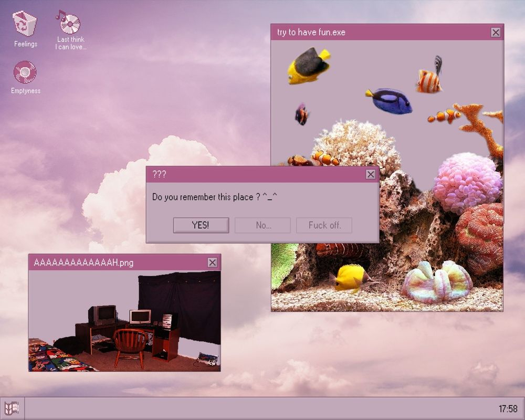Click the 17:58 clock in the taskbar
The width and height of the screenshot is (525, 420).
(508, 408)
